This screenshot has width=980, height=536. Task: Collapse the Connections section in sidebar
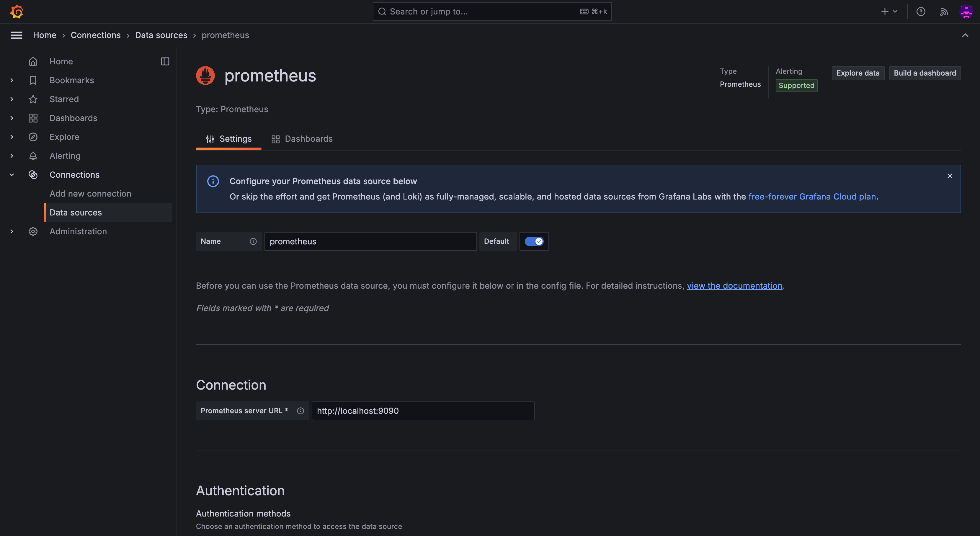tap(12, 175)
